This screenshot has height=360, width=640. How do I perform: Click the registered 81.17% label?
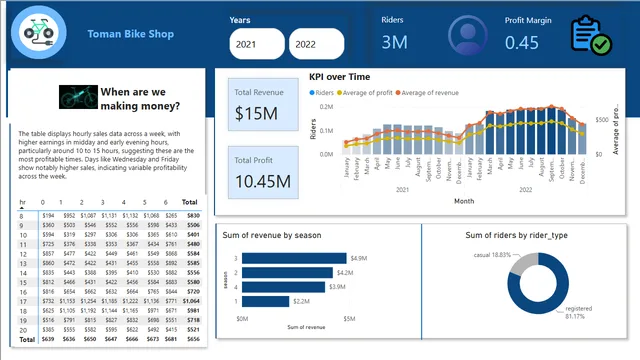click(x=578, y=312)
